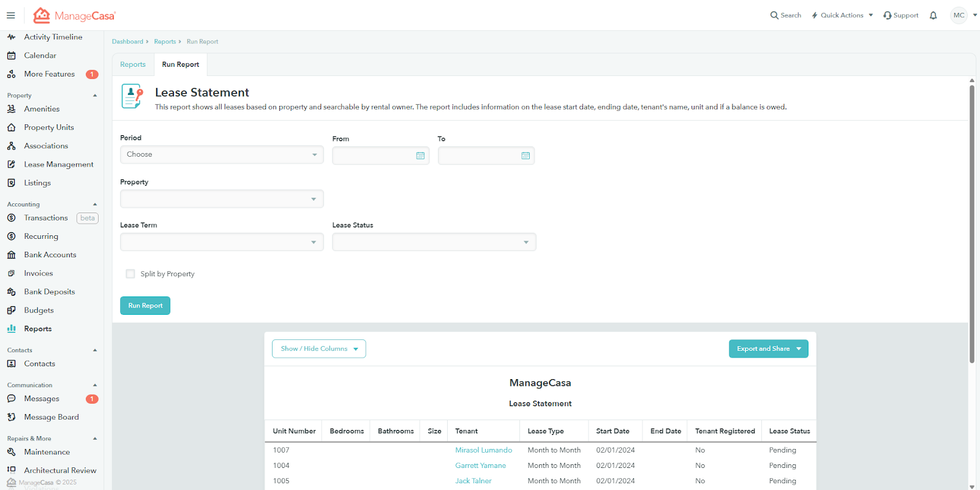The image size is (980, 490).
Task: Click the Maintenance wrench icon
Action: pyautogui.click(x=11, y=452)
